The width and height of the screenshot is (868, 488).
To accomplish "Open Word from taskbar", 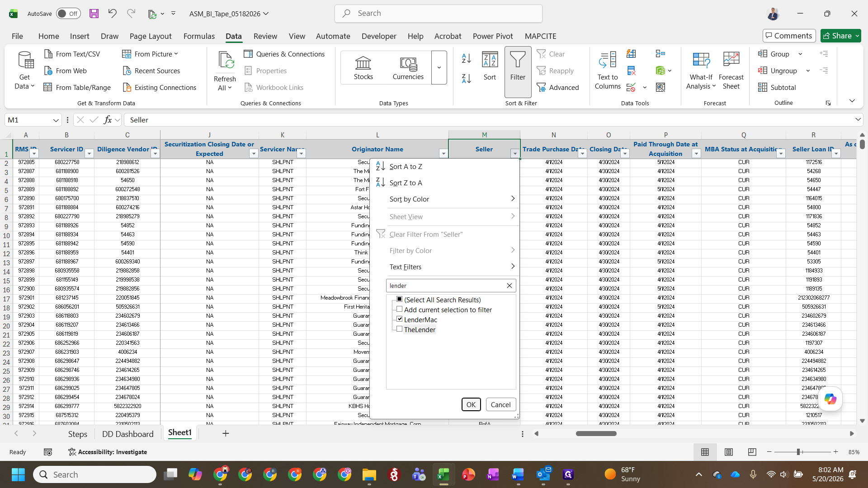I will pos(518,474).
